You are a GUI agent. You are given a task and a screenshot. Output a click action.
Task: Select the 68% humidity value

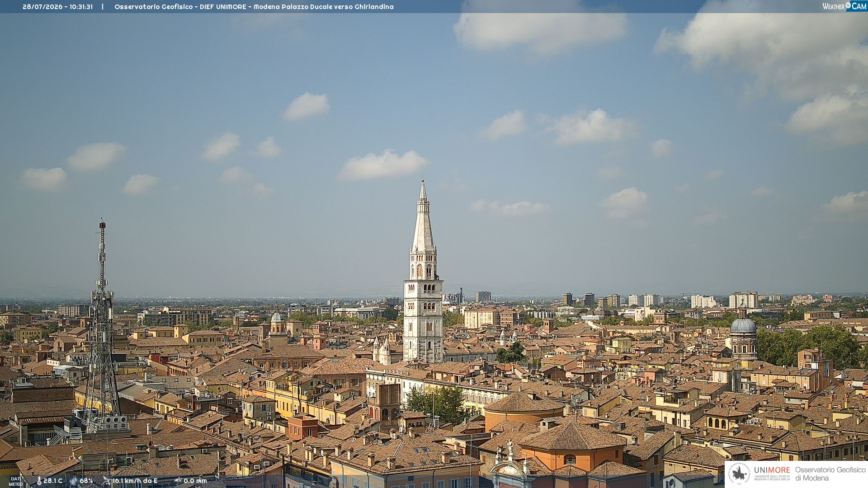(x=86, y=481)
